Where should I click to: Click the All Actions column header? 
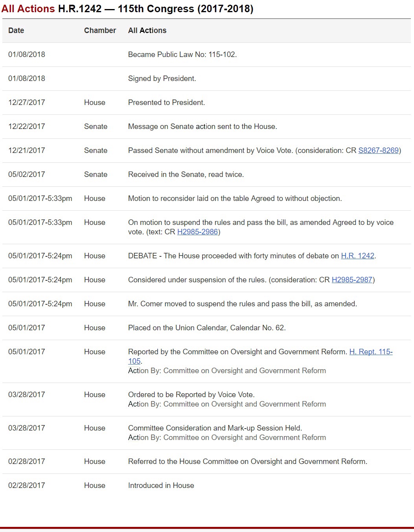point(147,30)
